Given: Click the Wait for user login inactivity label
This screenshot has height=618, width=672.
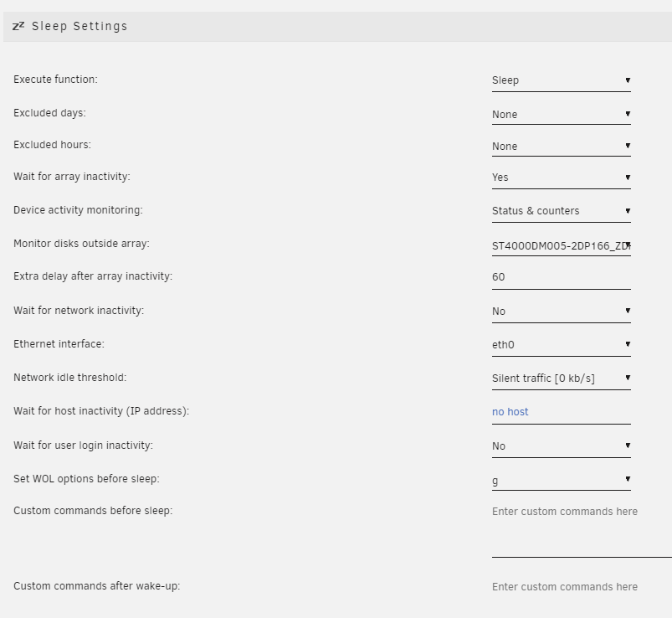Looking at the screenshot, I should (83, 445).
